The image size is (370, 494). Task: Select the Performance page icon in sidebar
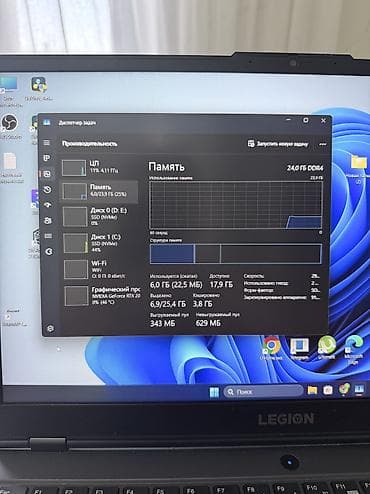pyautogui.click(x=47, y=174)
